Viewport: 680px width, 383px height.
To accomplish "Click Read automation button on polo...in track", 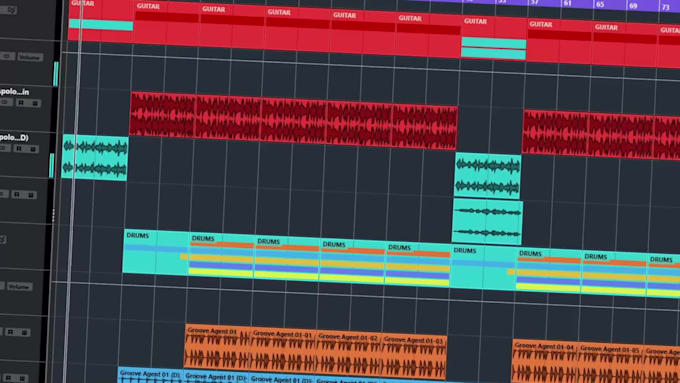I will [x=20, y=102].
